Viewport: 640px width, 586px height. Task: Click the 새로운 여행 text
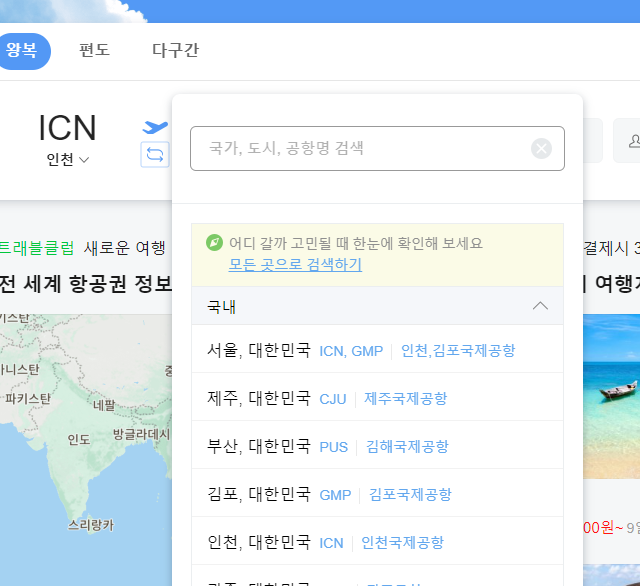124,248
